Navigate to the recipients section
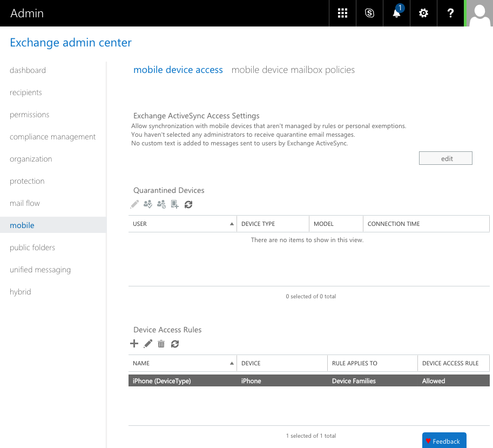This screenshot has height=448, width=493. point(25,92)
